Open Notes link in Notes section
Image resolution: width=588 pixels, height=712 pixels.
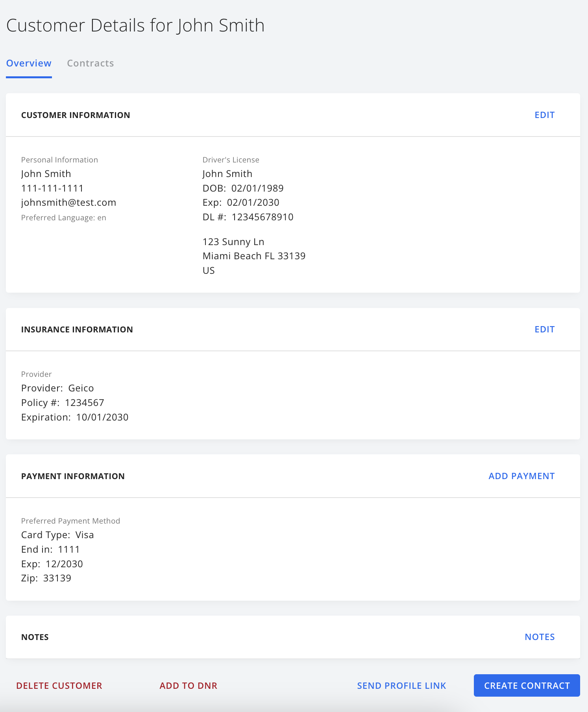point(540,637)
